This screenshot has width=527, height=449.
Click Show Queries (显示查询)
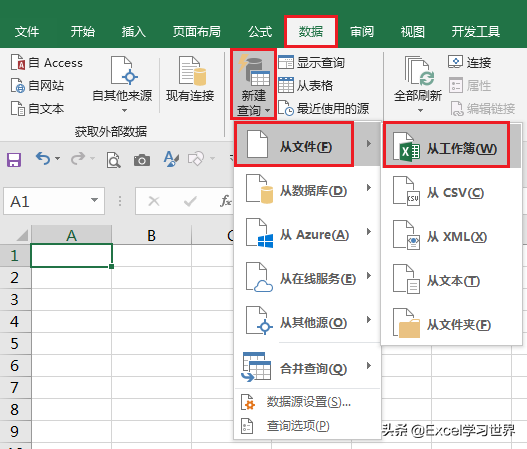[312, 63]
